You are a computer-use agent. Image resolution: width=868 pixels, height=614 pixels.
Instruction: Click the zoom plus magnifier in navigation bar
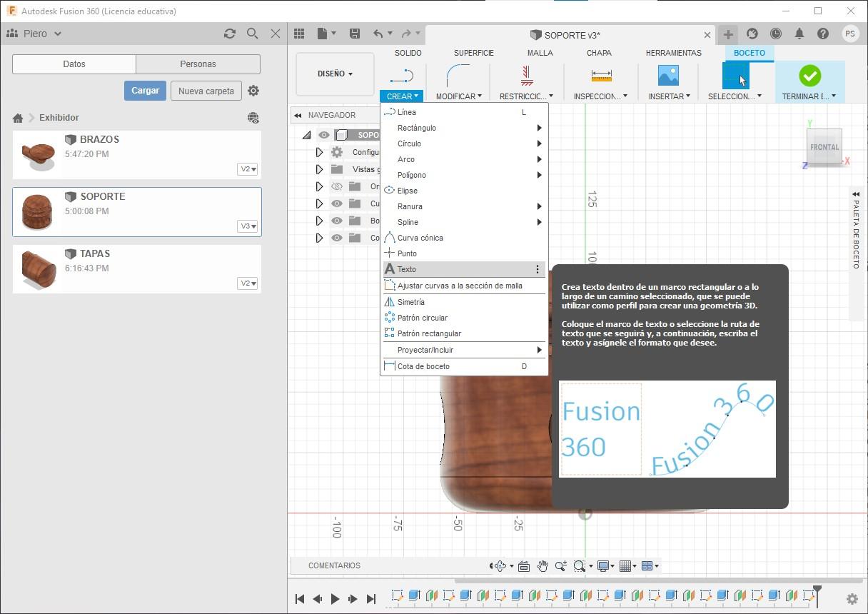(x=560, y=566)
